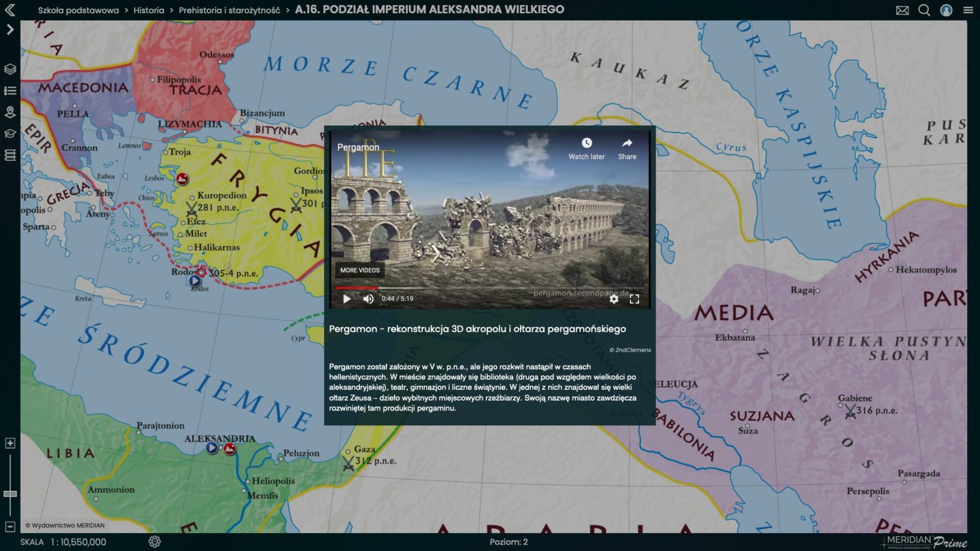Click the Pergamon description paragraph

(x=483, y=387)
